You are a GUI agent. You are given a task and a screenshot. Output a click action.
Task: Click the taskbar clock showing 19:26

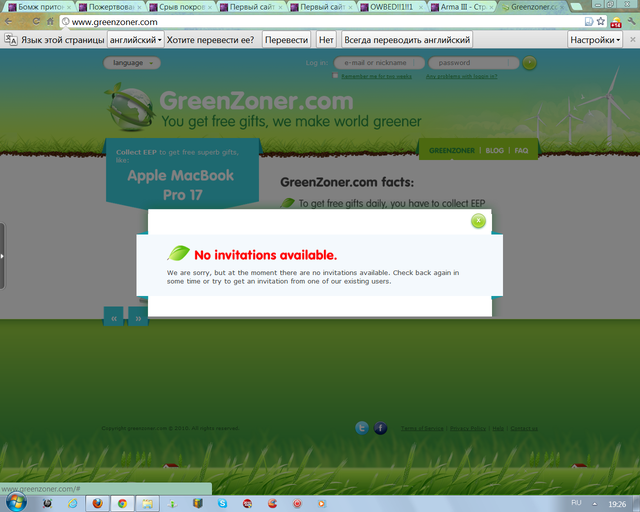[617, 504]
